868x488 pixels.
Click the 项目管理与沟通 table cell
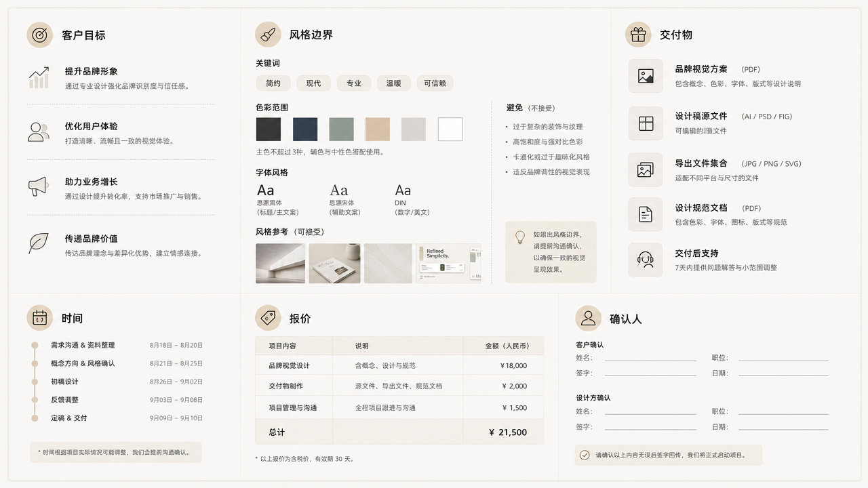[293, 408]
